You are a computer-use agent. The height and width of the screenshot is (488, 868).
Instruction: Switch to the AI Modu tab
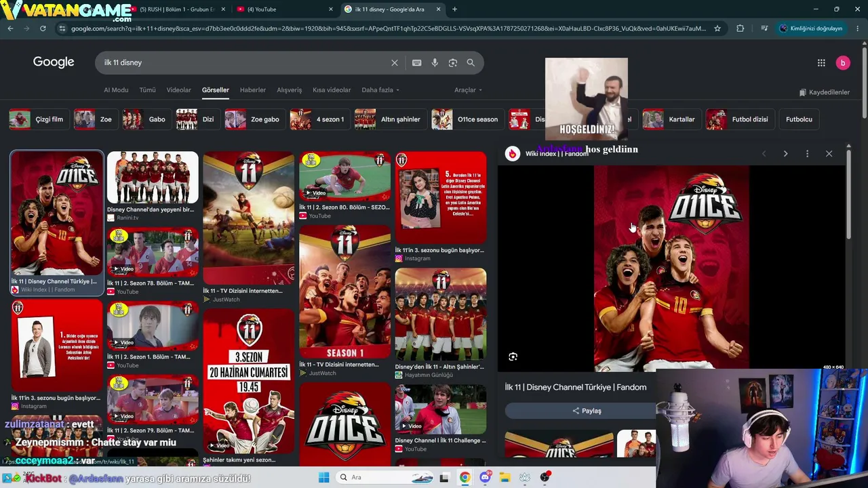116,90
